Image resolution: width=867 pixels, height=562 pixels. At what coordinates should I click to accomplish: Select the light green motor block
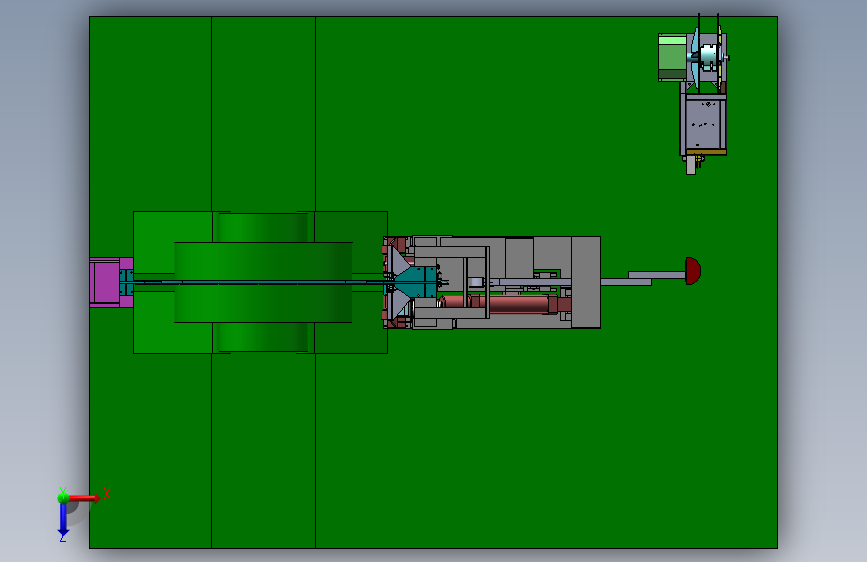tap(672, 58)
